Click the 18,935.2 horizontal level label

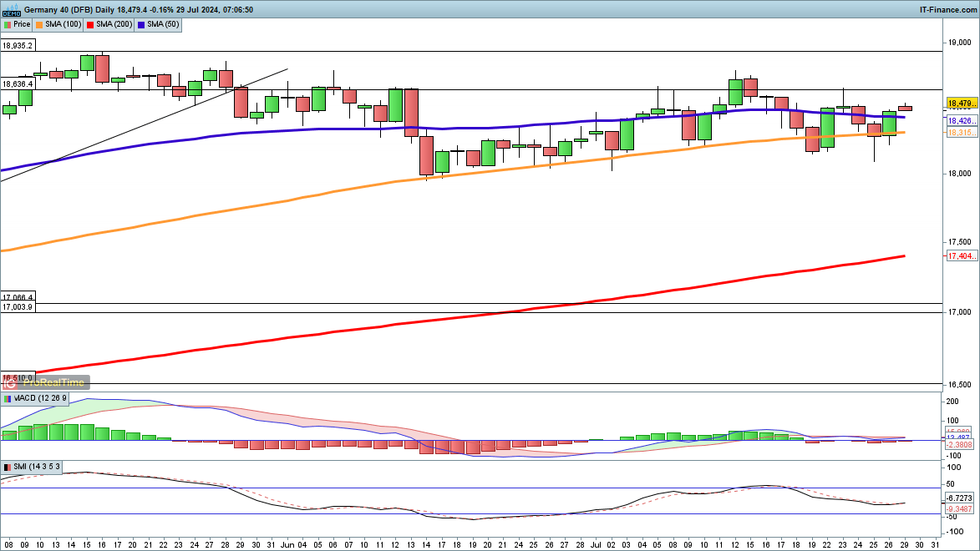[x=18, y=46]
